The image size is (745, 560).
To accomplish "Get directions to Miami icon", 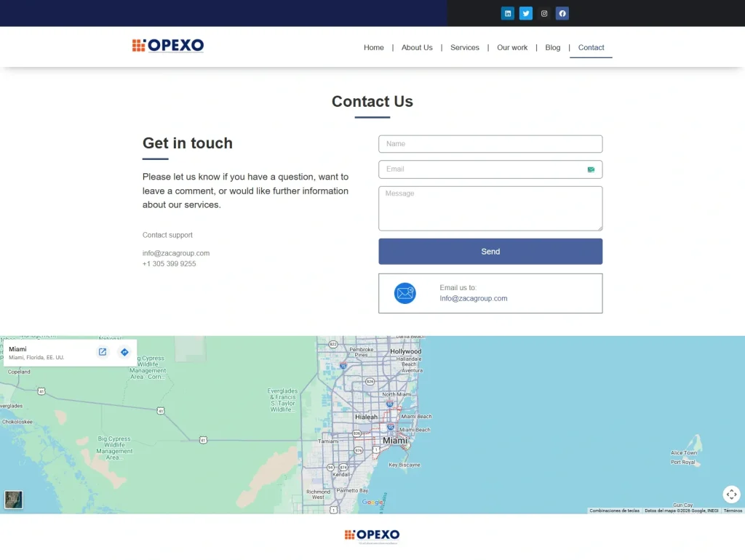I will tap(124, 352).
